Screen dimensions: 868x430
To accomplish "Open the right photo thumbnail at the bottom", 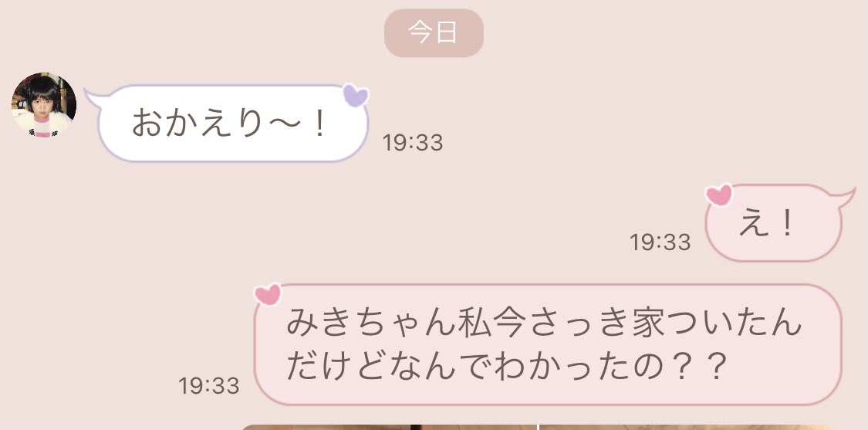I will (687, 427).
